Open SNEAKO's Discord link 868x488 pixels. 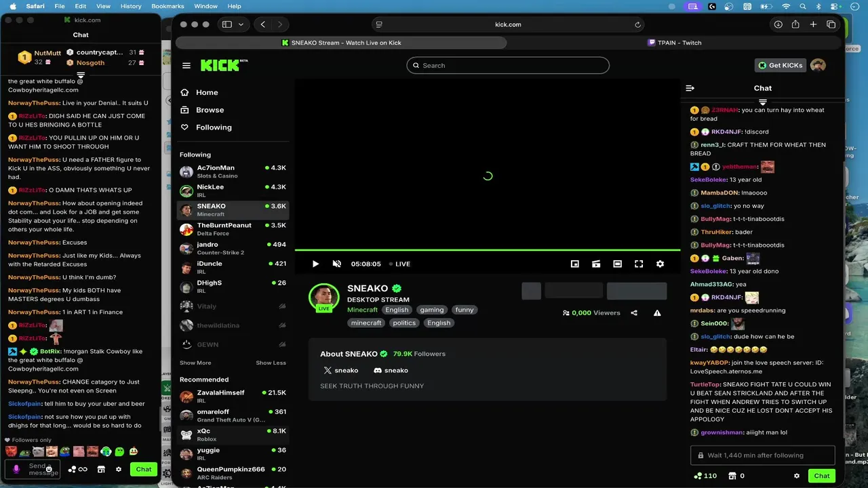tap(391, 370)
